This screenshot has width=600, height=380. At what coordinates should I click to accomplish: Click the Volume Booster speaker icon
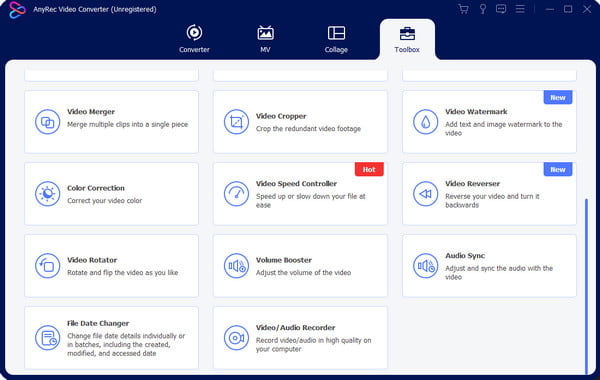click(x=236, y=266)
